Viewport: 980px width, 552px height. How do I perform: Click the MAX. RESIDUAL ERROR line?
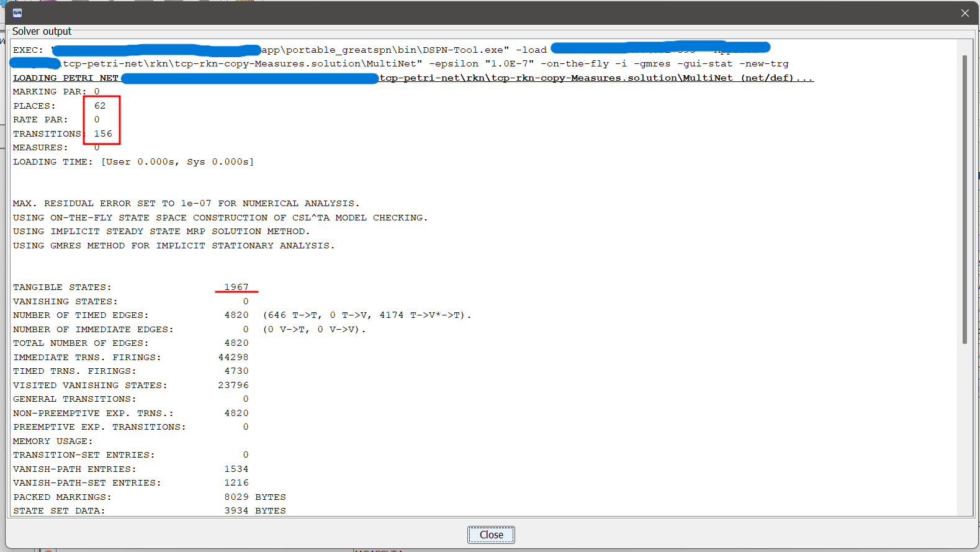(x=186, y=203)
